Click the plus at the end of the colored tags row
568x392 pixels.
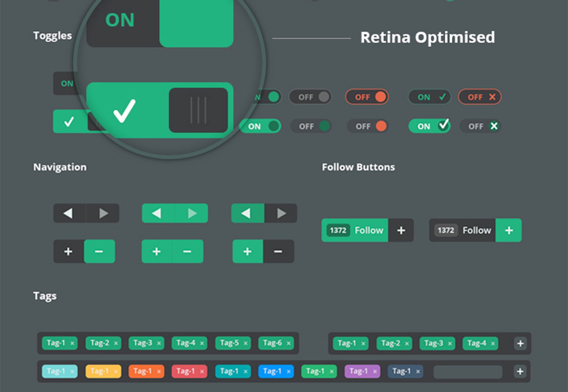(x=520, y=371)
